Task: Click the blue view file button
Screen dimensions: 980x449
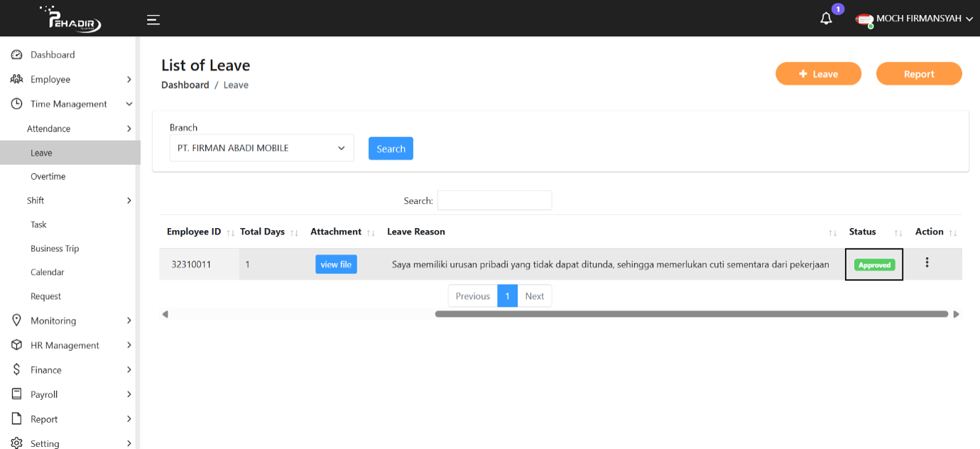Action: tap(336, 264)
